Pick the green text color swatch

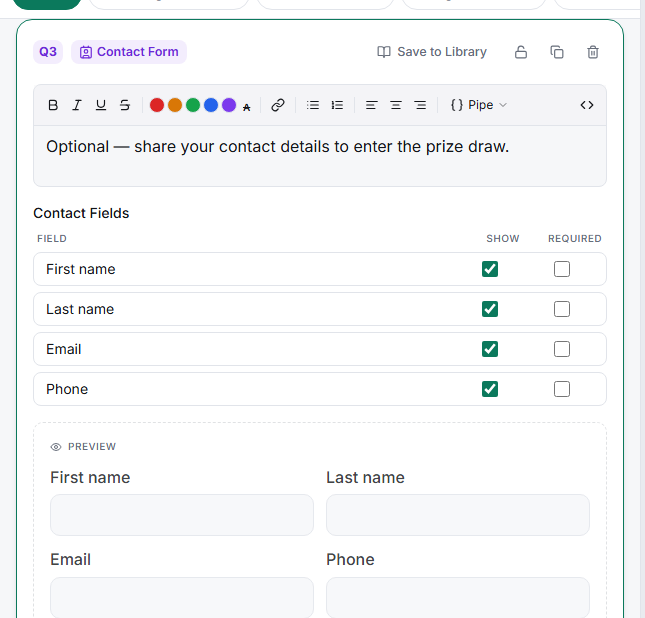coord(193,105)
